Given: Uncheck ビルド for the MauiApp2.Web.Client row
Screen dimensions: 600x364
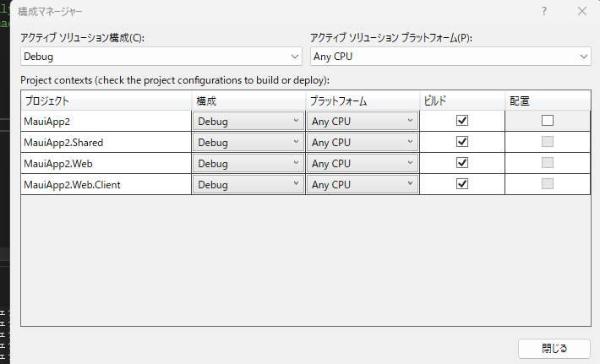Looking at the screenshot, I should [461, 184].
